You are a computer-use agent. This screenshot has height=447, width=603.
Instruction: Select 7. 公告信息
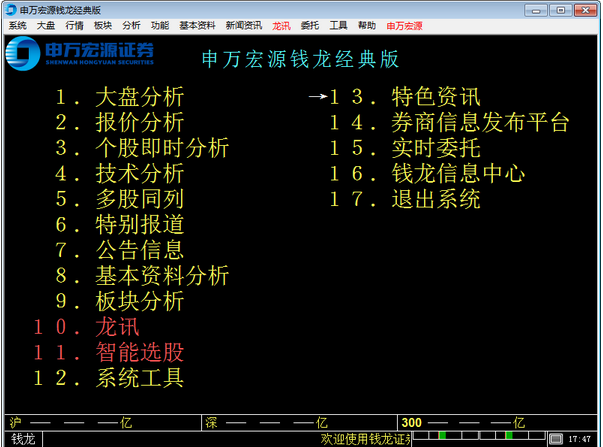coord(120,250)
